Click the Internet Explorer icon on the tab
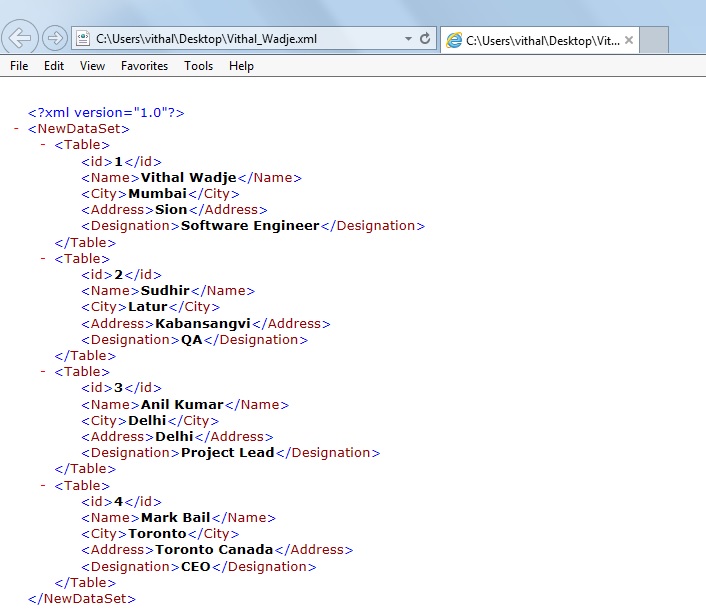 (x=454, y=41)
